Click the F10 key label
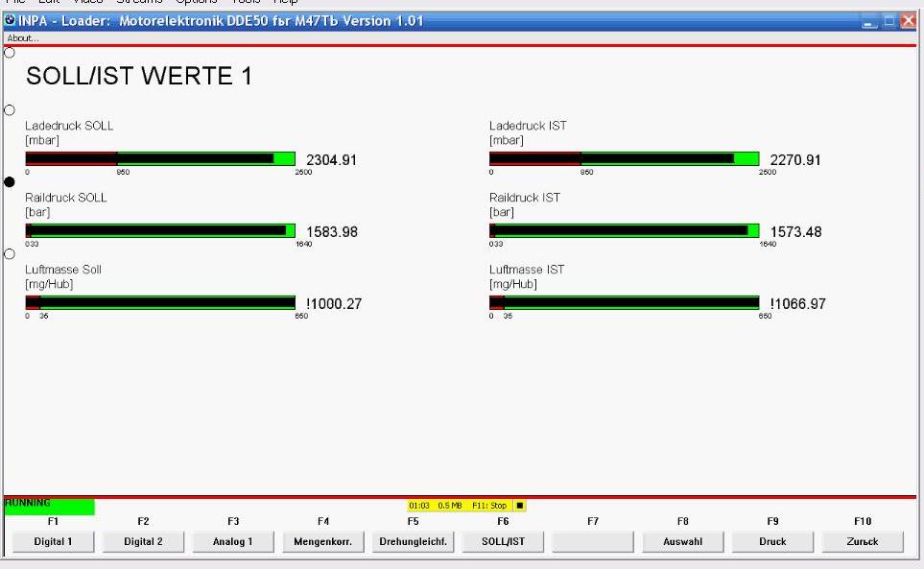 tap(863, 521)
